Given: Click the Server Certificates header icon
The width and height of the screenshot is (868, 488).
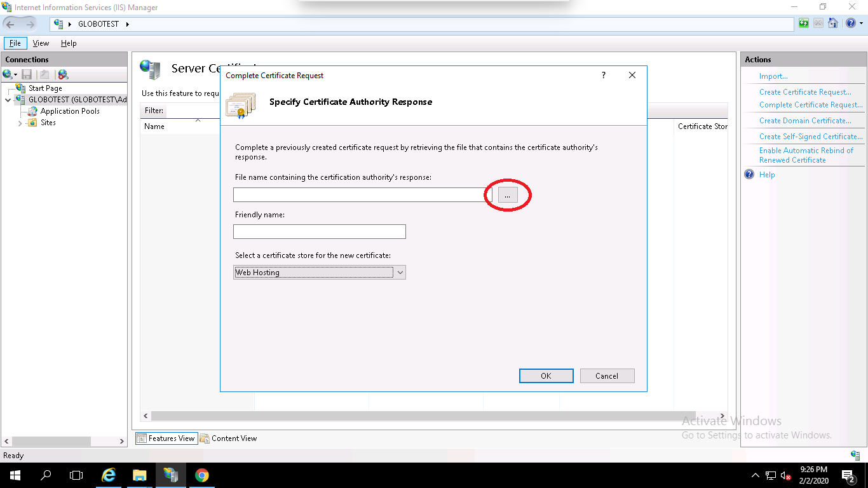Looking at the screenshot, I should [151, 69].
